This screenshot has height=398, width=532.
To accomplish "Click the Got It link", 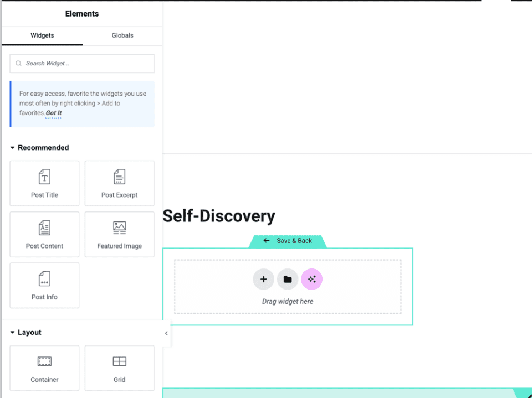I will pos(54,113).
